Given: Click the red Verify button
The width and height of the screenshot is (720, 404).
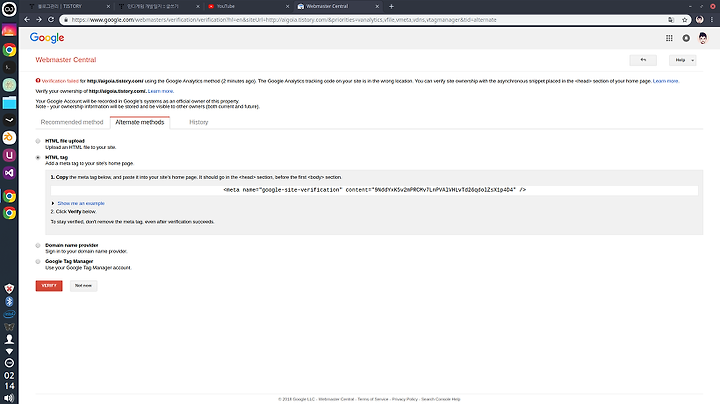Looking at the screenshot, I should pos(49,286).
